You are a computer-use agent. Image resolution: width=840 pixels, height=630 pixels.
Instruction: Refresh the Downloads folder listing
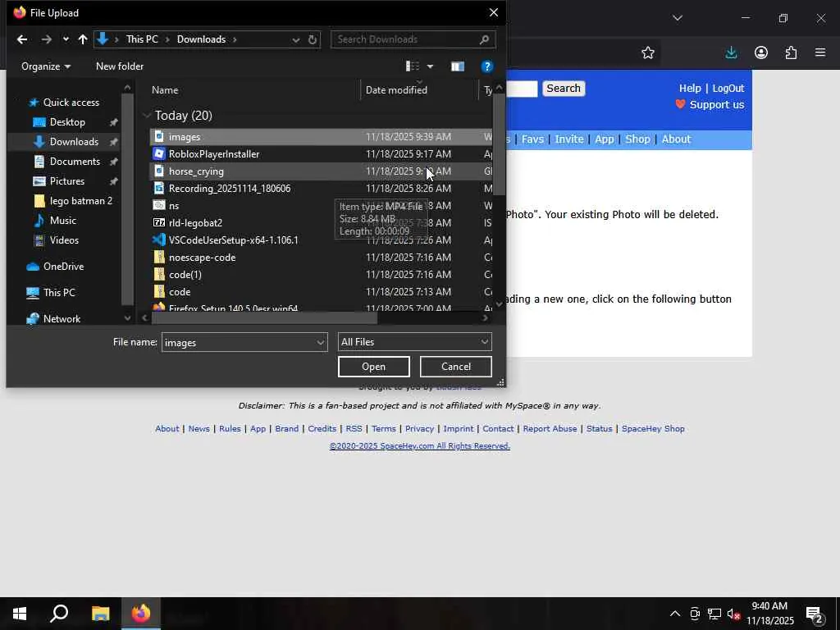[313, 39]
